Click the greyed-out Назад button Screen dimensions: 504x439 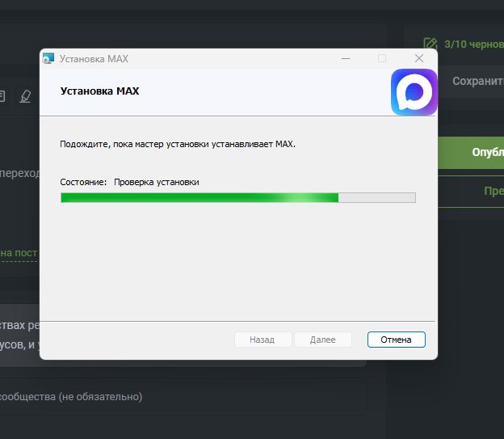(262, 340)
